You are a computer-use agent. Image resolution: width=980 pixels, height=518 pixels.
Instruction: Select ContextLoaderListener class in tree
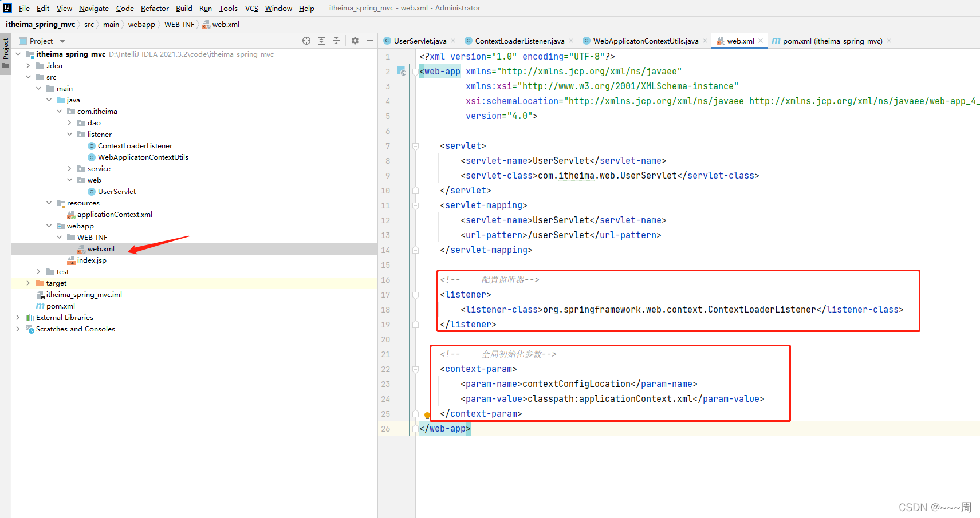click(135, 145)
